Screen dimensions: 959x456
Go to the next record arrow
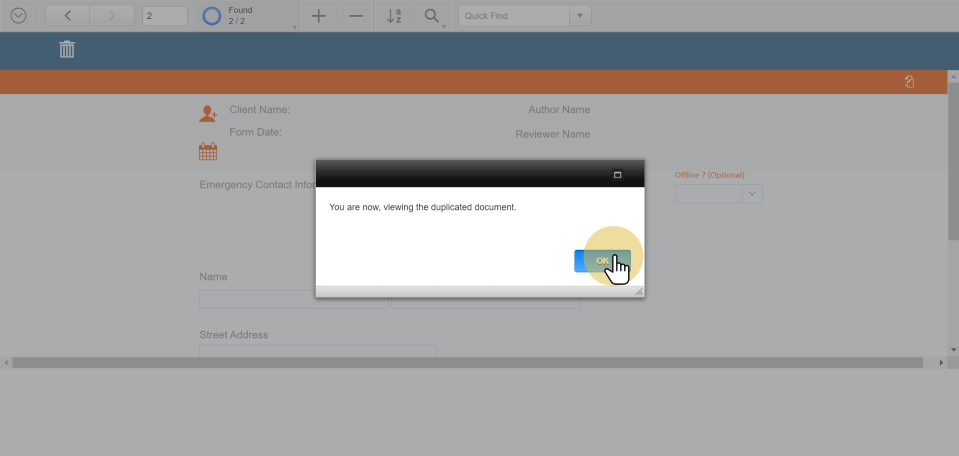[x=111, y=16]
